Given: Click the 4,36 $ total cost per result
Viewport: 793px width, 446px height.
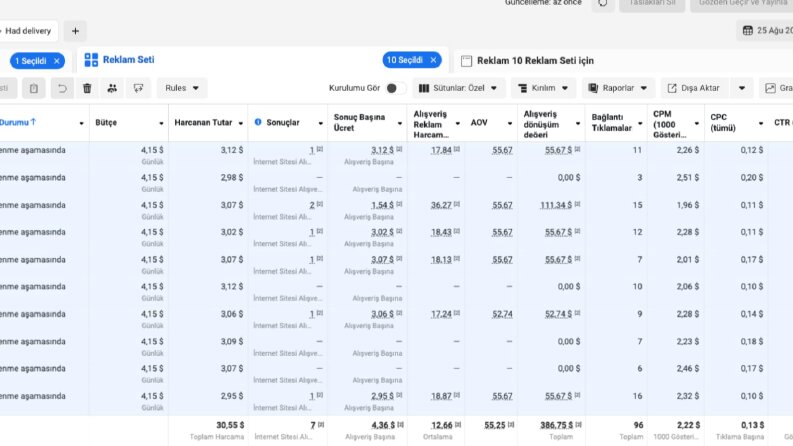Looking at the screenshot, I should pyautogui.click(x=383, y=425).
